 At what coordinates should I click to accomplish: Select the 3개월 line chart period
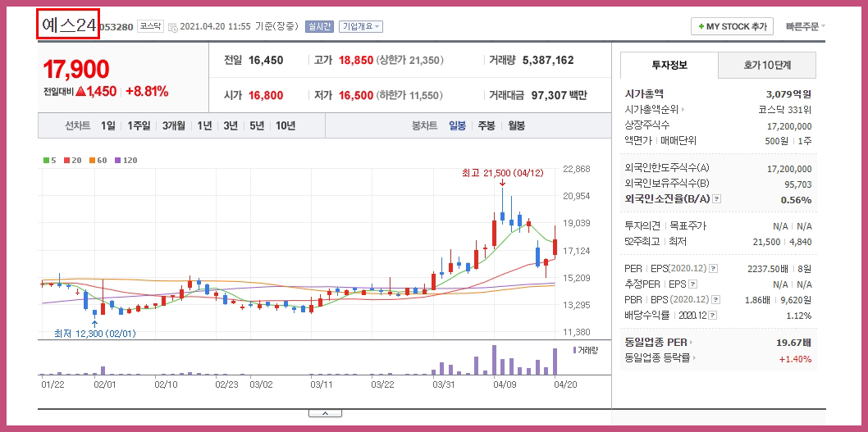tap(174, 125)
